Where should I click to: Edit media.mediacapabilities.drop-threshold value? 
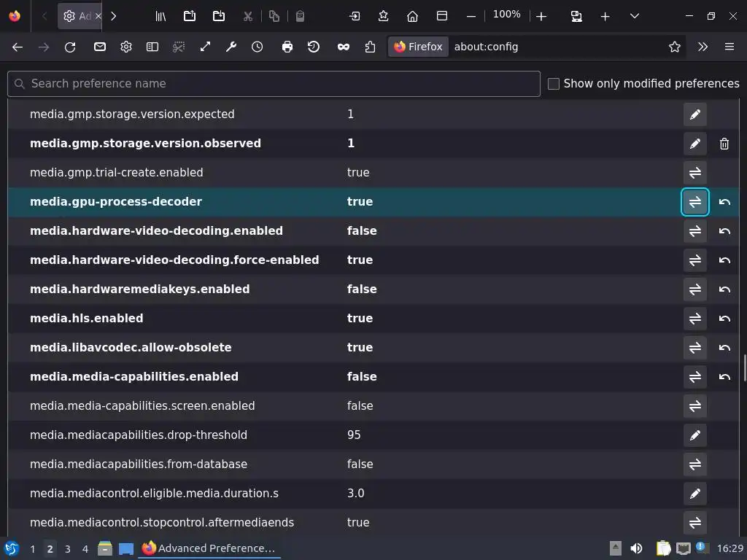pos(695,435)
